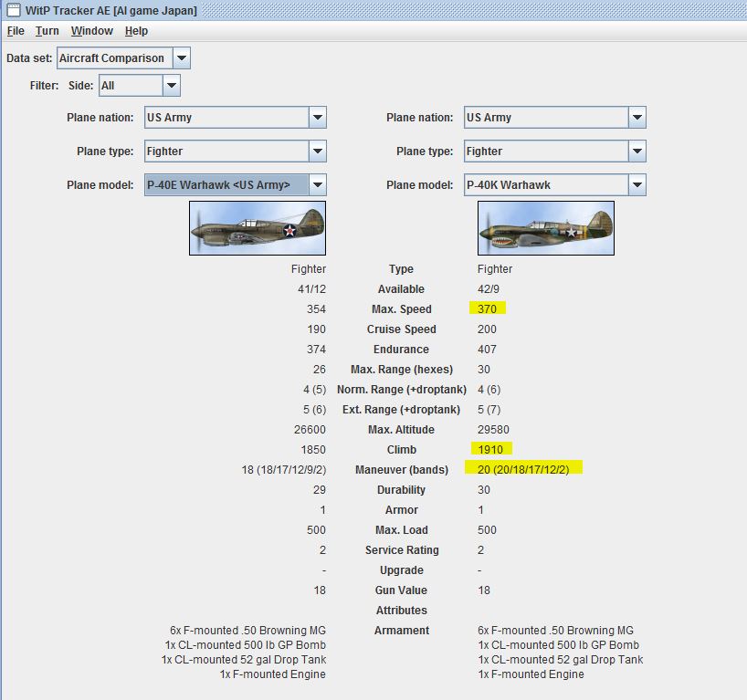The image size is (747, 700).
Task: Click the Aircraft Comparison data set field
Action: [x=114, y=58]
